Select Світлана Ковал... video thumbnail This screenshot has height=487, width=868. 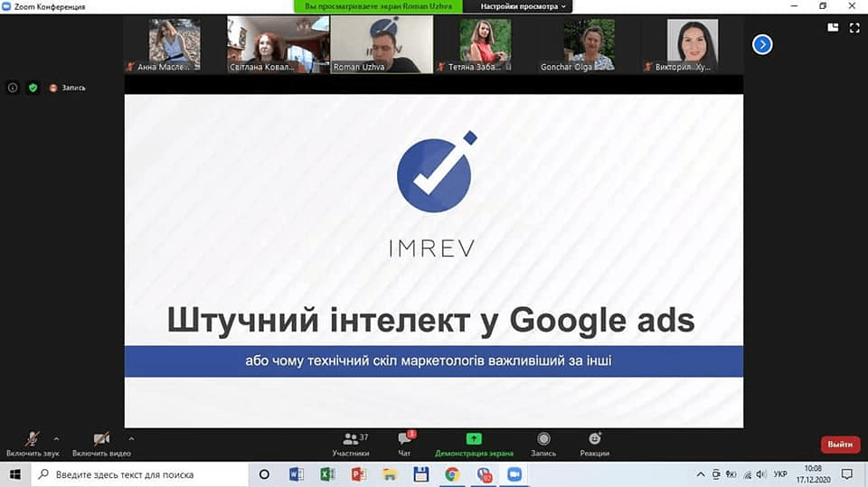(278, 45)
